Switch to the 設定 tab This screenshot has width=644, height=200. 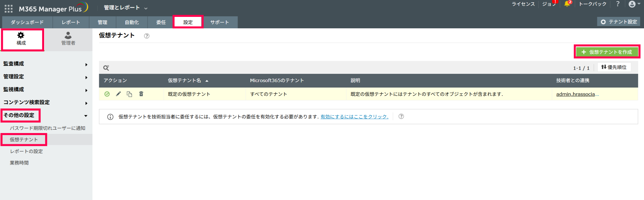click(188, 22)
